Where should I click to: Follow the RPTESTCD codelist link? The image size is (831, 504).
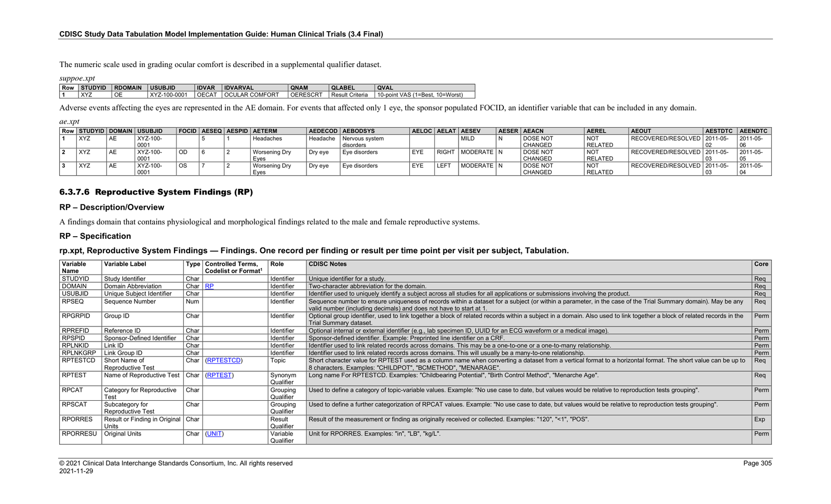pos(224,360)
